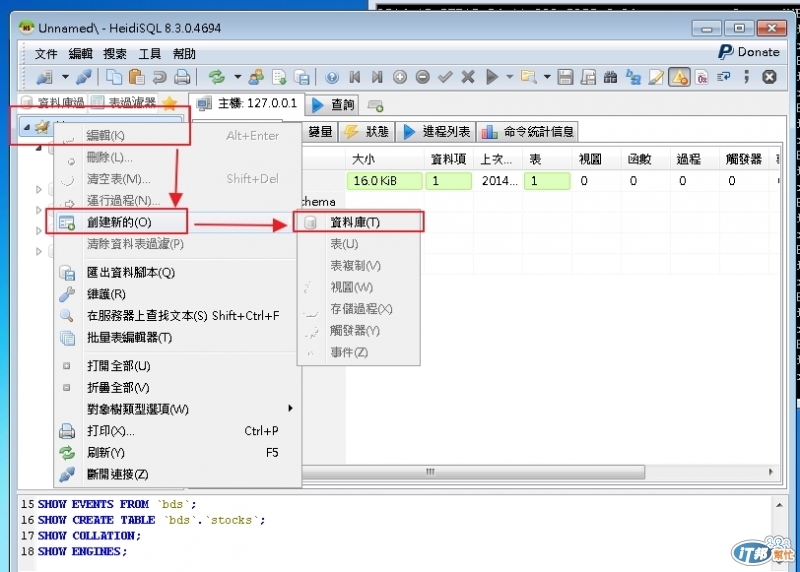Switch to the 查詢 tab
This screenshot has height=572, width=800.
coord(333,105)
